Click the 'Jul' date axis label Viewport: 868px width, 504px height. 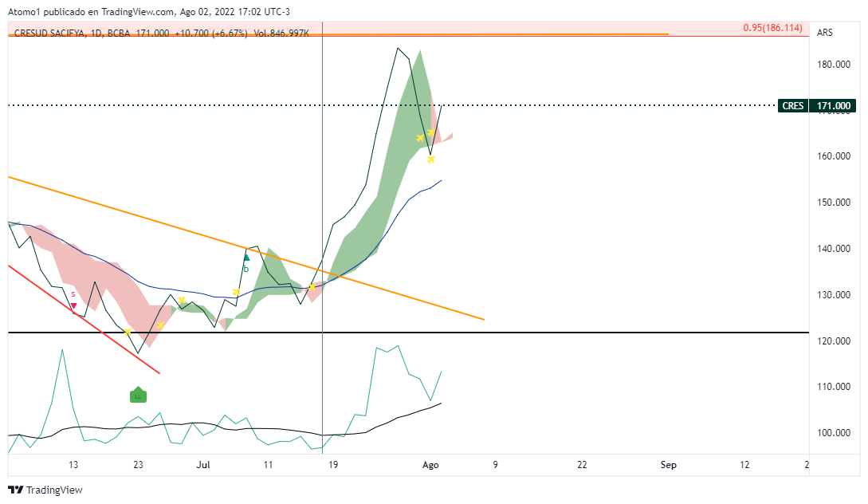point(203,465)
